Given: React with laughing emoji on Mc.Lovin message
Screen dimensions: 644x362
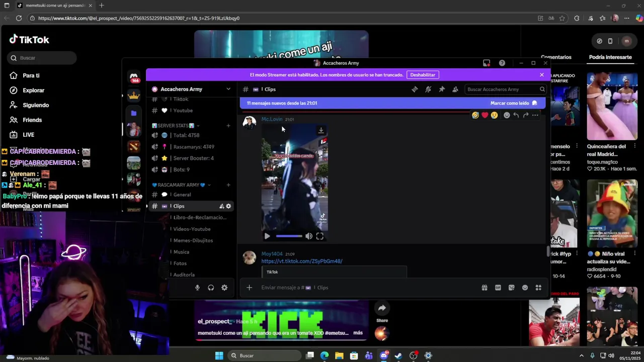Looking at the screenshot, I should pyautogui.click(x=475, y=115).
